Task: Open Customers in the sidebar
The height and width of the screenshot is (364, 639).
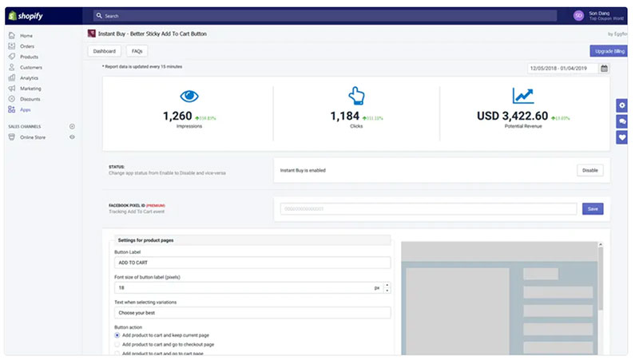Action: pyautogui.click(x=31, y=68)
